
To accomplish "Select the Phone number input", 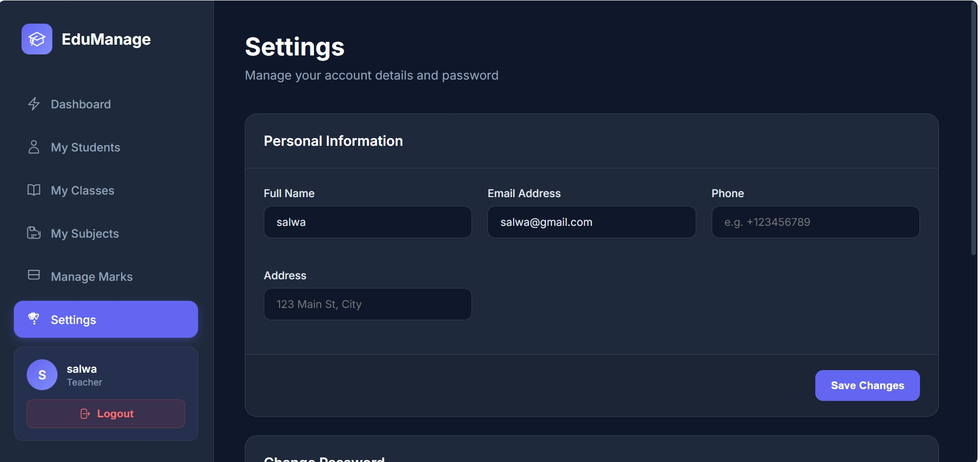I will tap(815, 222).
